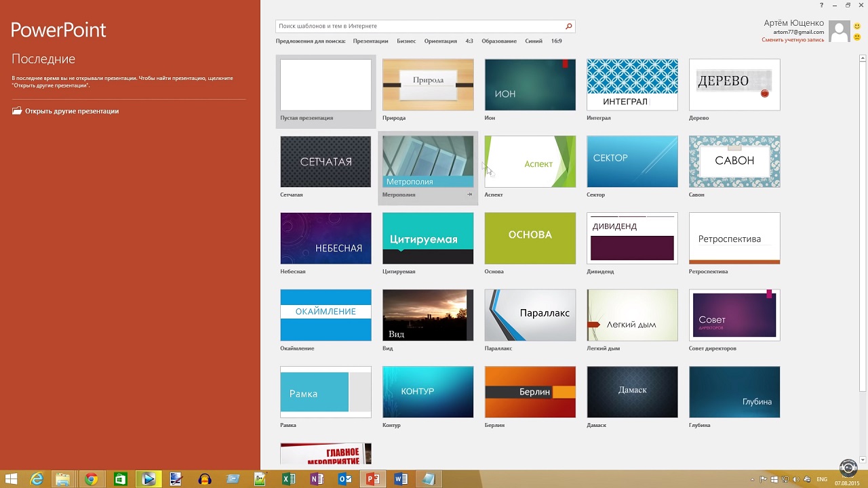
Task: Open OneNote from the taskbar
Action: (x=317, y=479)
